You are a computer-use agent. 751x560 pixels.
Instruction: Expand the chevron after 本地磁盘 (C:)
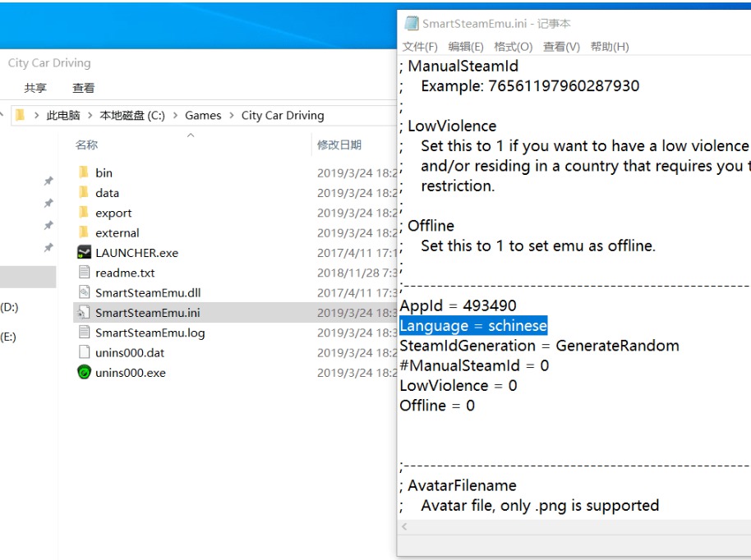click(x=175, y=115)
